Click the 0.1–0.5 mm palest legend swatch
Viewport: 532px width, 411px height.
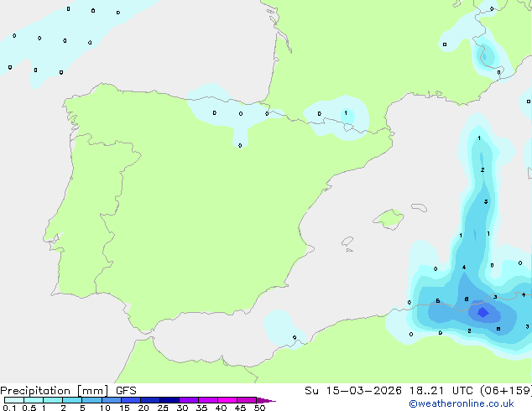(x=14, y=400)
